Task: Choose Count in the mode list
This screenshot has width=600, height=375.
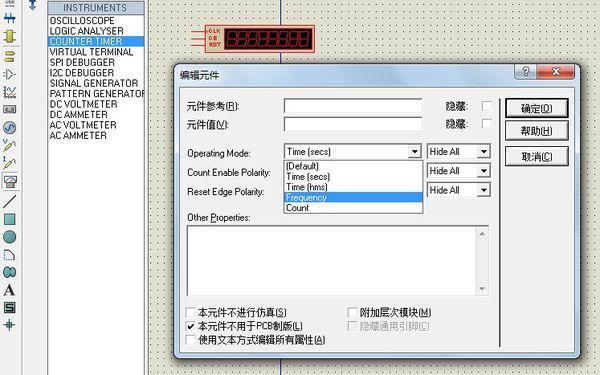Action: click(353, 208)
